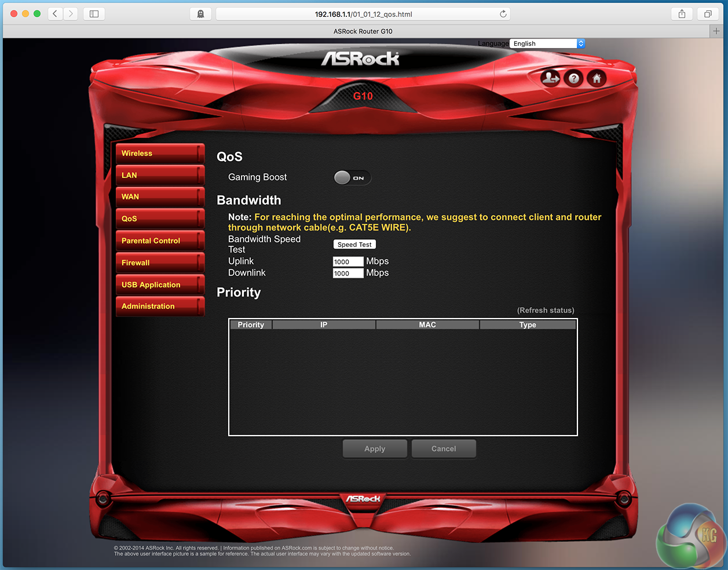Open Parental Control menu

coord(160,241)
